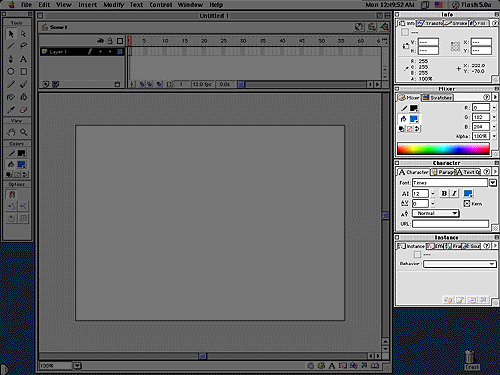
Task: Open the character tracking slider arrow
Action: pyautogui.click(x=432, y=203)
